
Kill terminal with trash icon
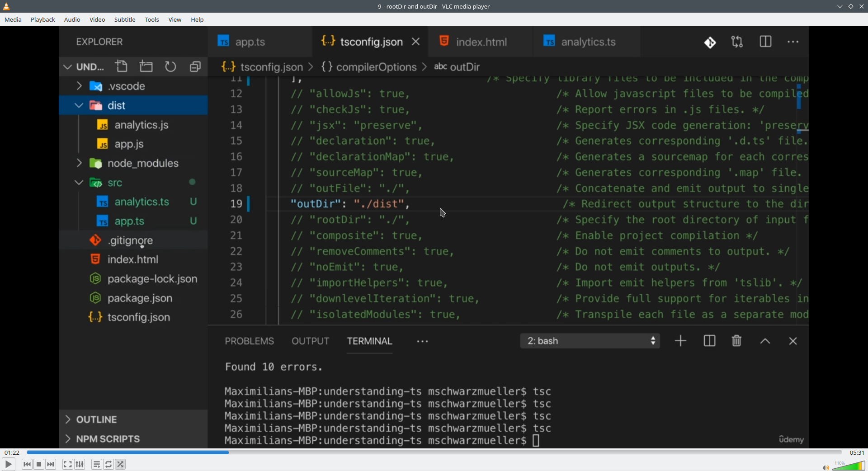coord(737,341)
